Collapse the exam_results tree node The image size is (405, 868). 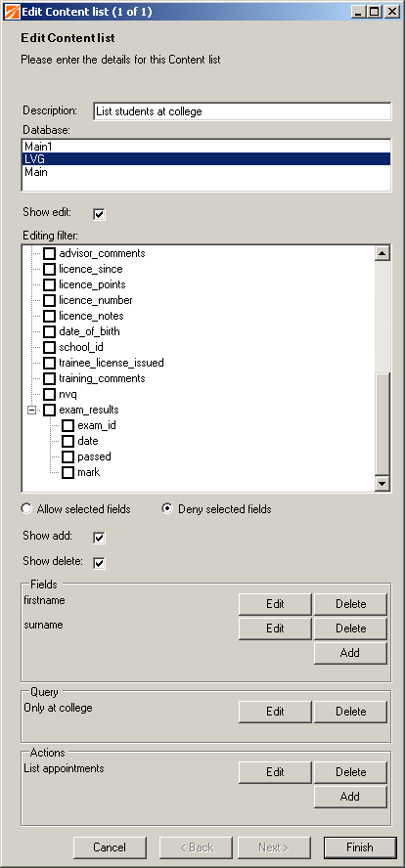(x=32, y=411)
